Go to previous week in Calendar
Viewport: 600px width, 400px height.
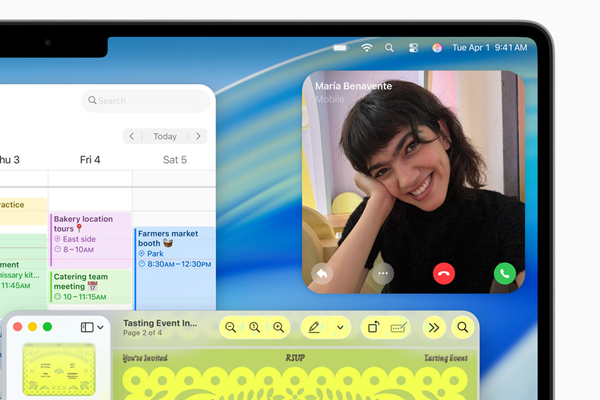coord(132,136)
